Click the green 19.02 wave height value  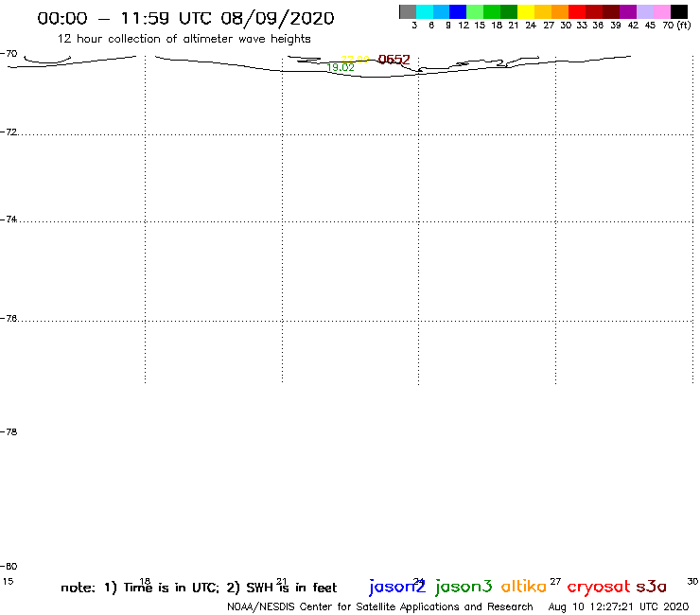341,67
